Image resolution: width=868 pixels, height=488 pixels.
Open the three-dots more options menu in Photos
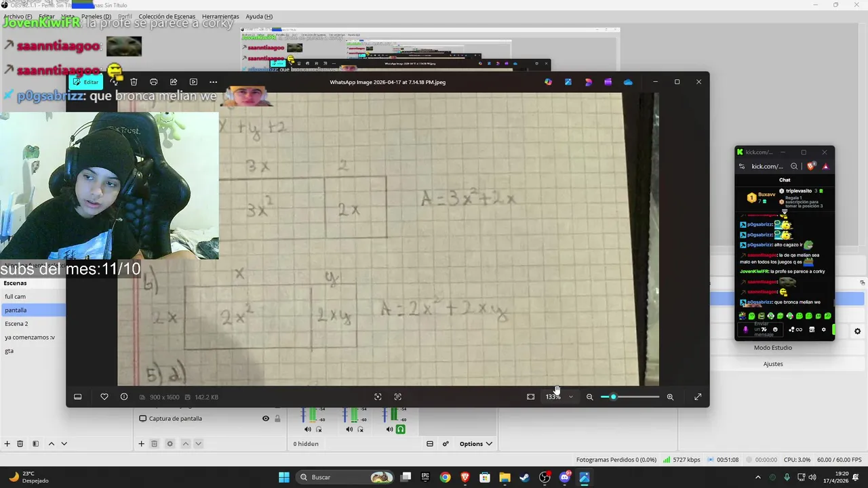pos(213,82)
